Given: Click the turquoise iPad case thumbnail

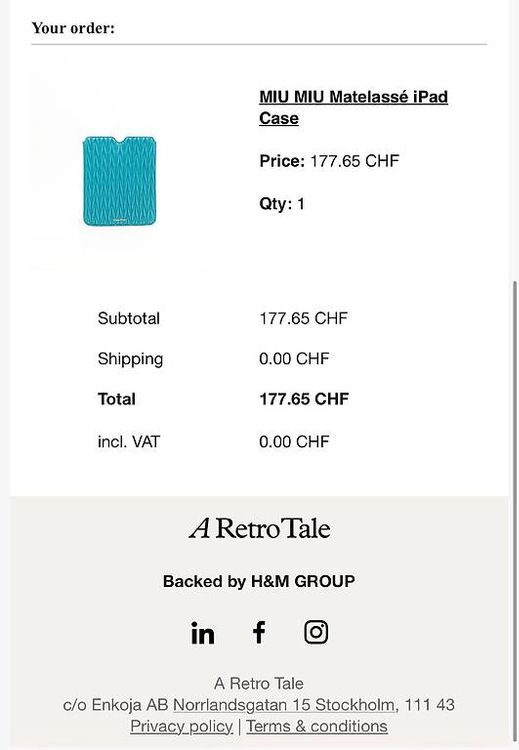Looking at the screenshot, I should (x=119, y=181).
